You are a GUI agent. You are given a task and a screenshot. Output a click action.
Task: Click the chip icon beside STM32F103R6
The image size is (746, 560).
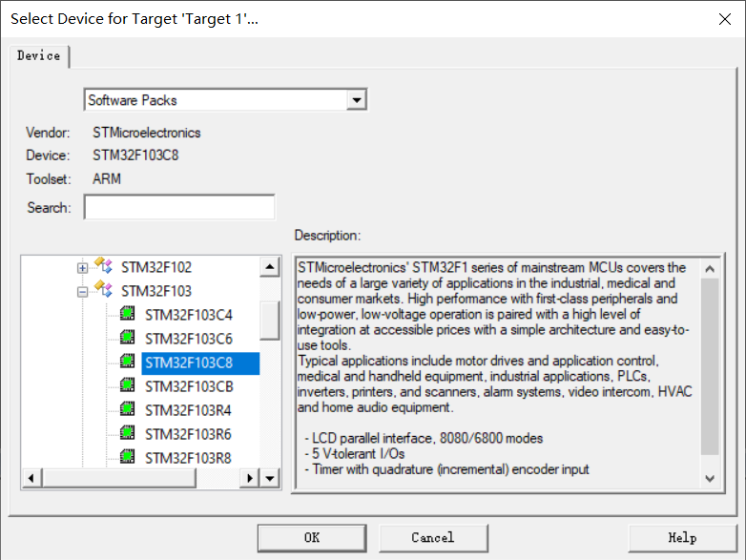[128, 432]
